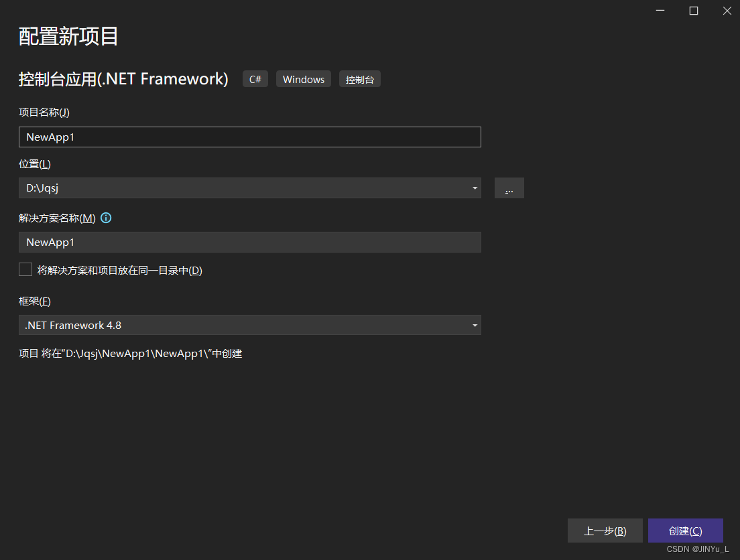The width and height of the screenshot is (740, 560).
Task: Expand the .NET Framework 4.8 selector arrow
Action: pyautogui.click(x=475, y=325)
